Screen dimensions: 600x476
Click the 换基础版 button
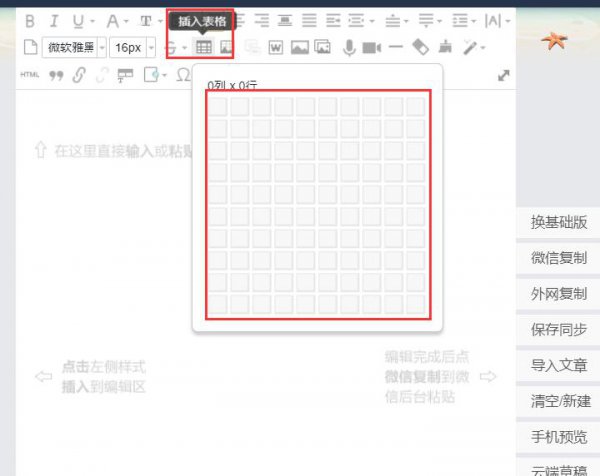[558, 222]
